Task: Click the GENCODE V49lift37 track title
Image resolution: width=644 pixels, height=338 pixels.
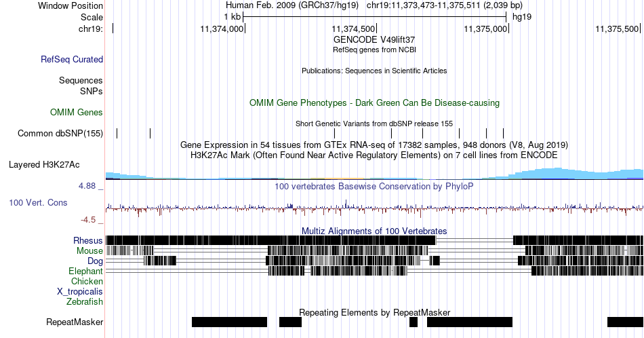Action: pyautogui.click(x=374, y=40)
